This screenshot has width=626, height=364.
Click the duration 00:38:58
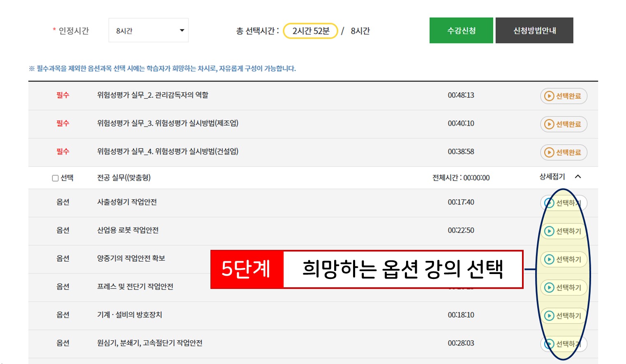461,151
